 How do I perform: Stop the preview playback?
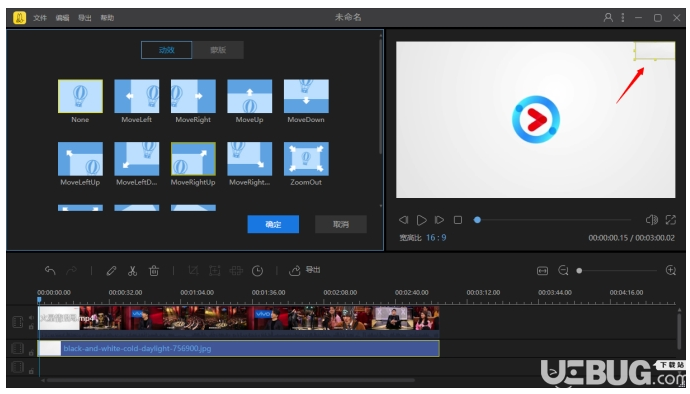click(x=458, y=220)
